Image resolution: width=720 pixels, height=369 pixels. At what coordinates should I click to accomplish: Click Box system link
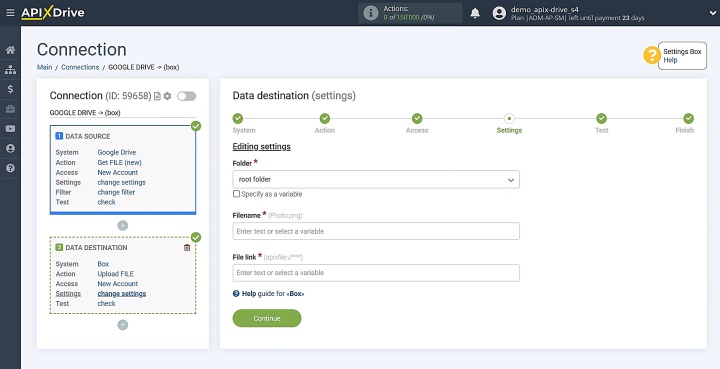pyautogui.click(x=103, y=264)
